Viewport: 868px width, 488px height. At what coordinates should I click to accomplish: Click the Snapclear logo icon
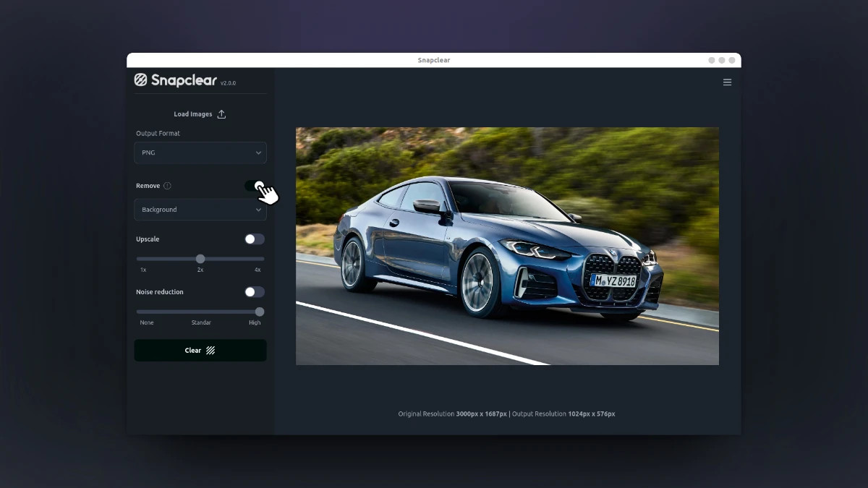(141, 80)
